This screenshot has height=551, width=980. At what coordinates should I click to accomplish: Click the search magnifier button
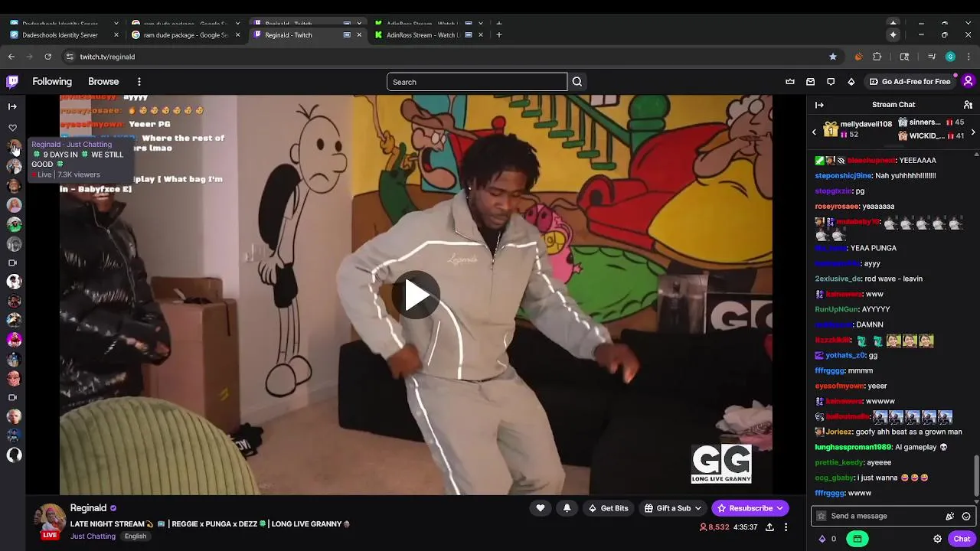pyautogui.click(x=577, y=82)
